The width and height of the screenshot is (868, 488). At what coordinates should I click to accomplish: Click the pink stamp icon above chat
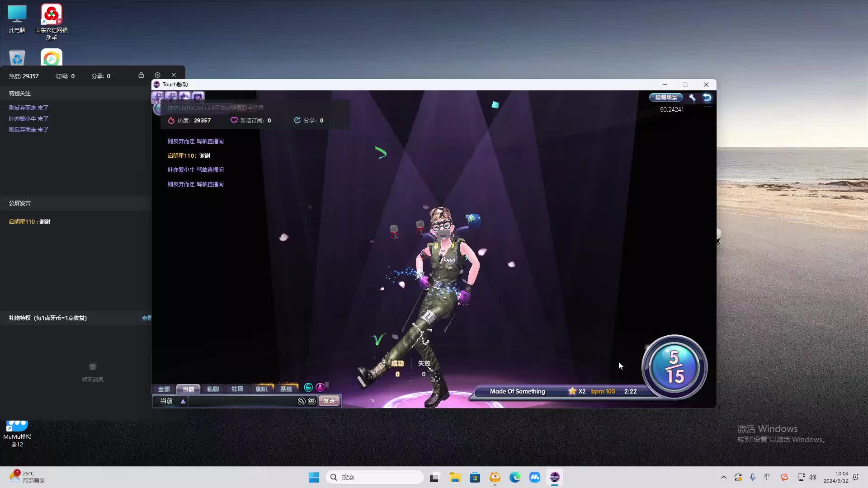click(x=320, y=387)
